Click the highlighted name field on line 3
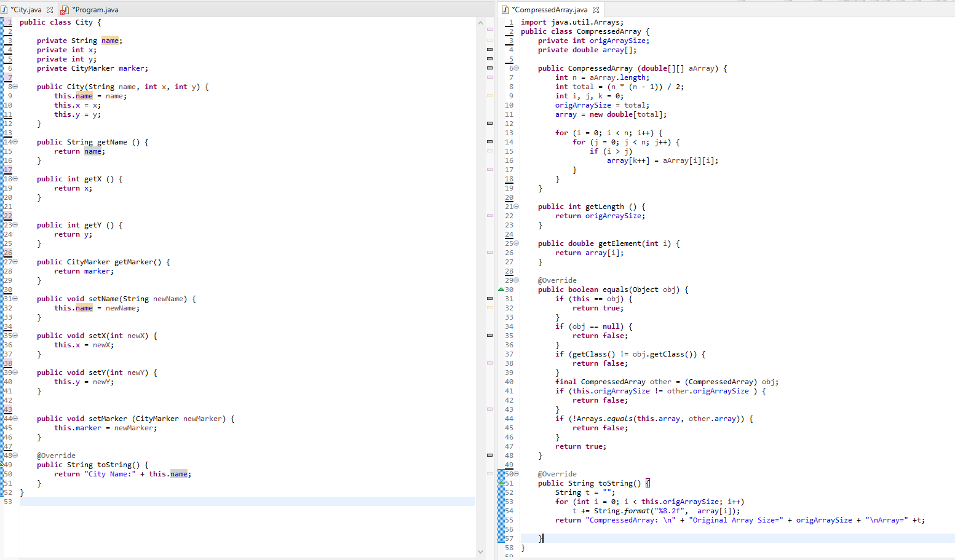The image size is (955, 560). click(x=110, y=40)
